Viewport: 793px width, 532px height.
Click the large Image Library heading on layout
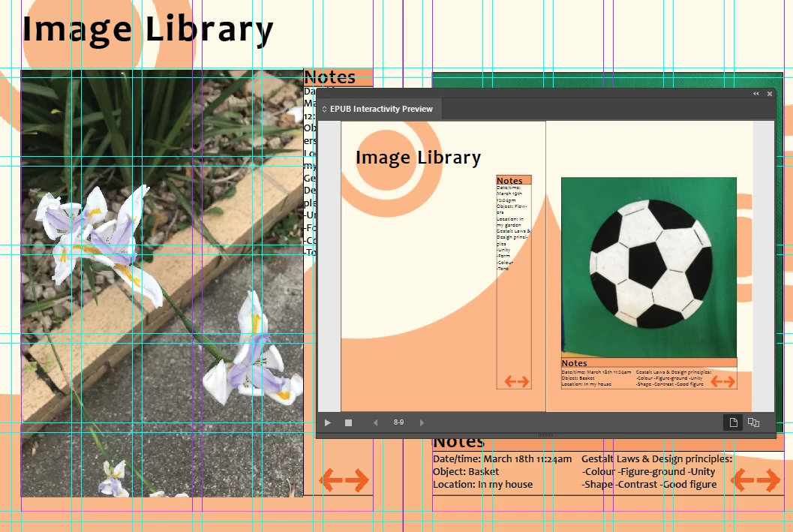pos(148,30)
